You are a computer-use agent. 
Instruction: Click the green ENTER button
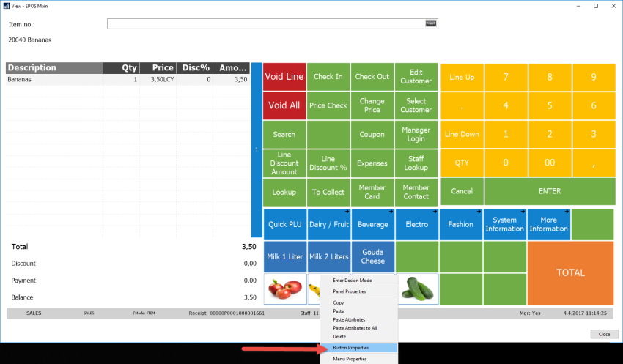click(550, 191)
